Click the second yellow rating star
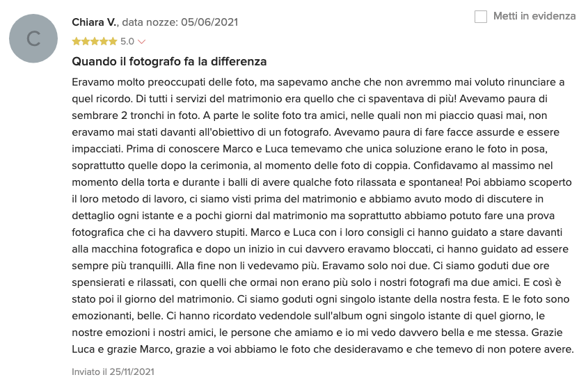Viewport: 588px width, 384px height. pos(86,41)
